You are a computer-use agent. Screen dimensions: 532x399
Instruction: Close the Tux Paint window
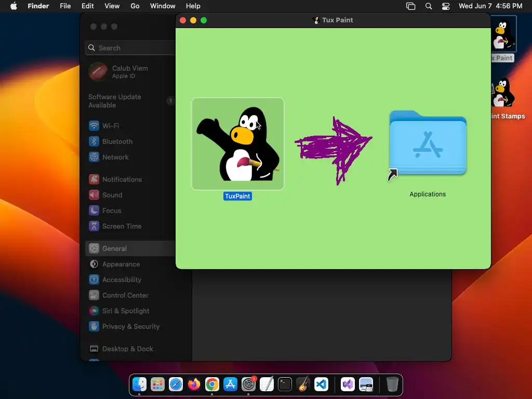click(x=183, y=20)
